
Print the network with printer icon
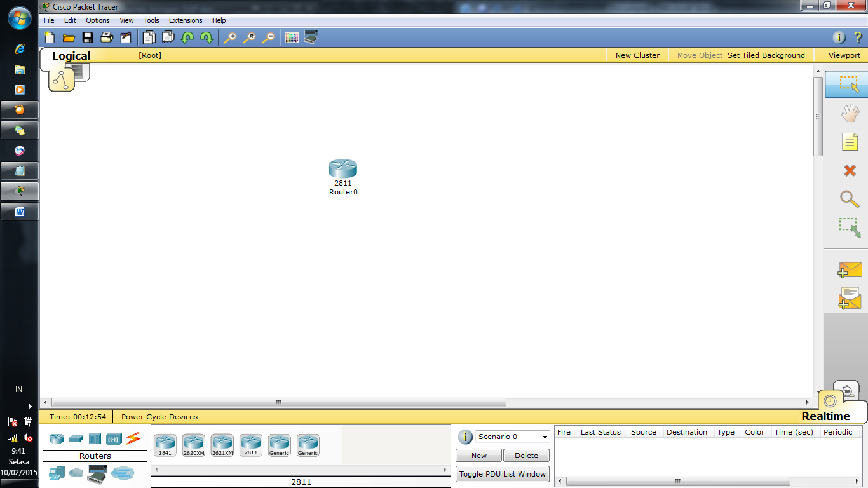click(107, 37)
